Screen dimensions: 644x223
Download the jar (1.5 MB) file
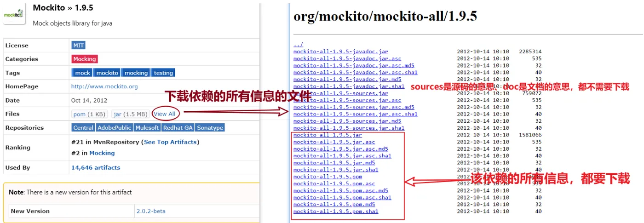point(131,114)
